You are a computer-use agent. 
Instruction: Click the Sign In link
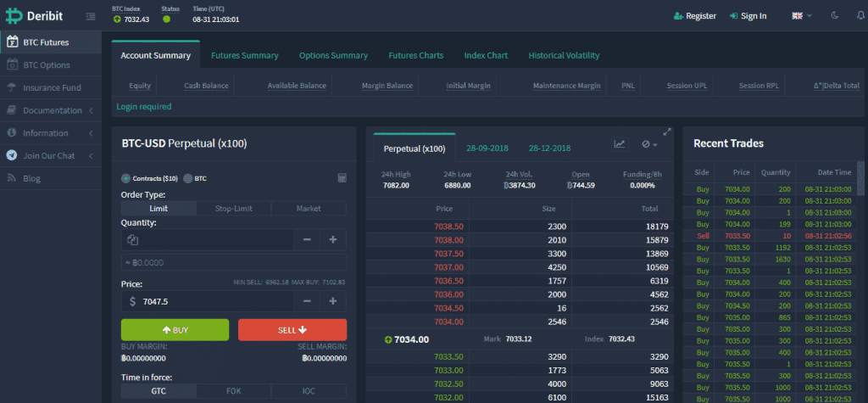coord(746,15)
